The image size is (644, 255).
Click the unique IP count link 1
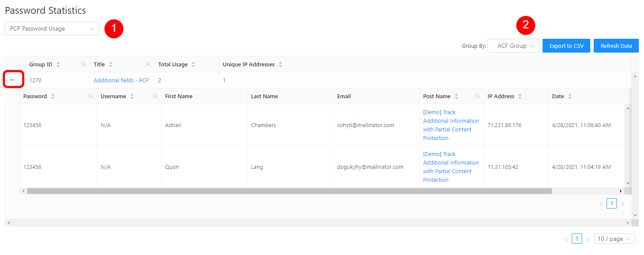[x=224, y=81]
